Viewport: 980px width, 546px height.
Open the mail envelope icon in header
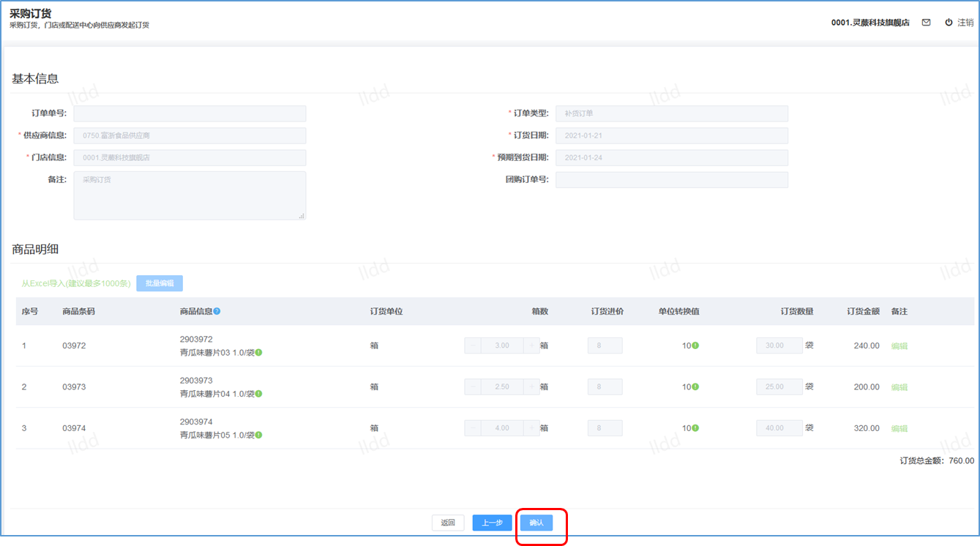(x=926, y=23)
